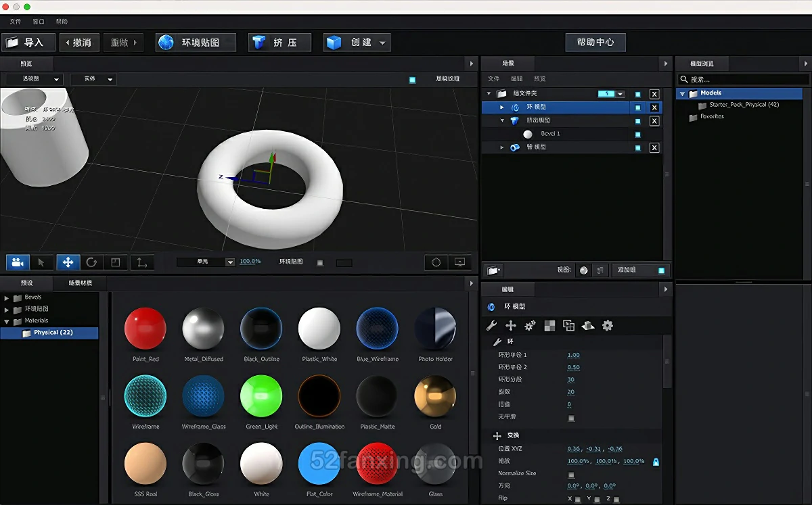Screen dimensions: 812x505
Task: Collapse the extrusion model row in scene
Action: (502, 121)
